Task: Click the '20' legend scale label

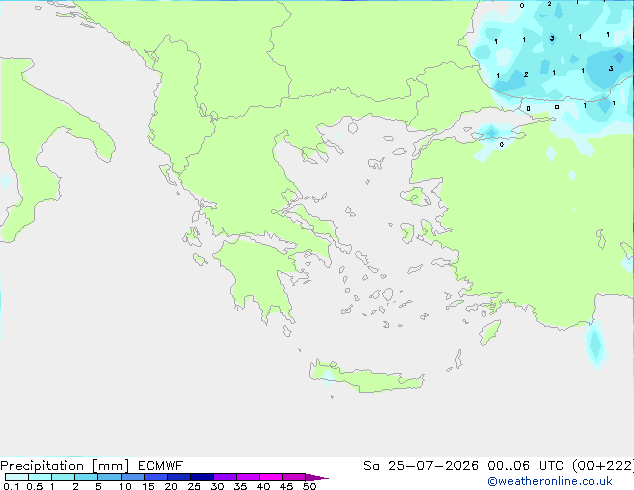Action: (x=171, y=486)
